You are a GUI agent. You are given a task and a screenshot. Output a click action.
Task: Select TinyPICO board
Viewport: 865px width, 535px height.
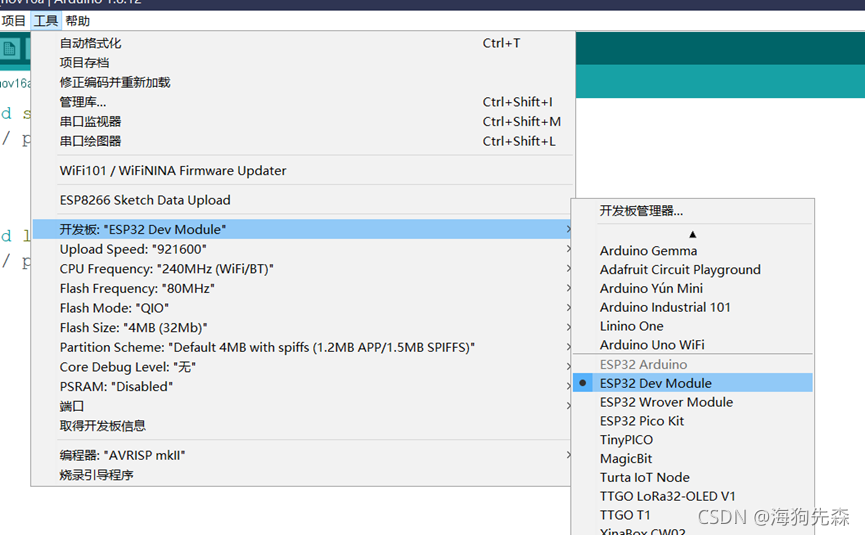point(692,440)
